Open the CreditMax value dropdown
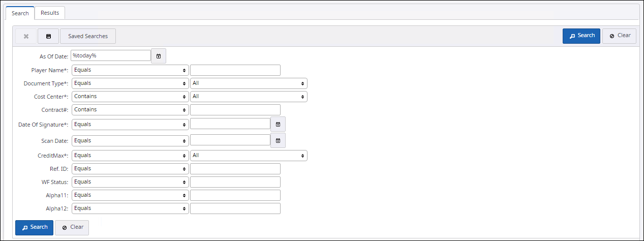 [x=249, y=156]
